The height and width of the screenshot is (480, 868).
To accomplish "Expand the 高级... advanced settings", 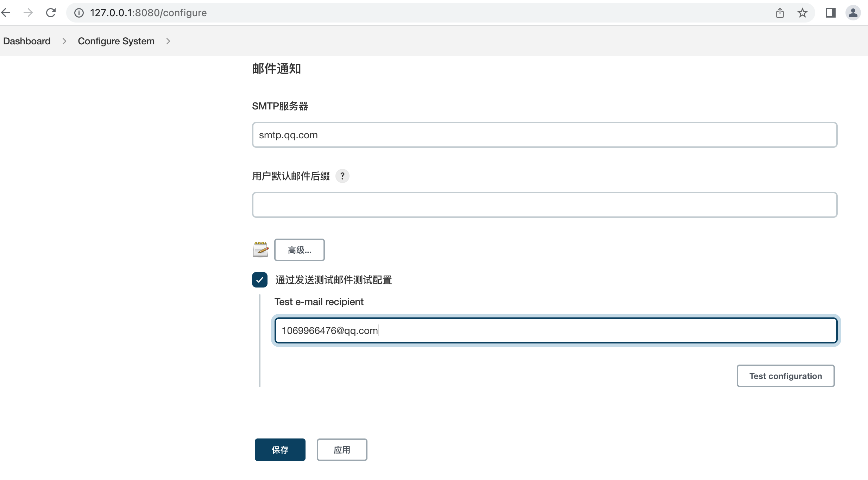I will 300,250.
